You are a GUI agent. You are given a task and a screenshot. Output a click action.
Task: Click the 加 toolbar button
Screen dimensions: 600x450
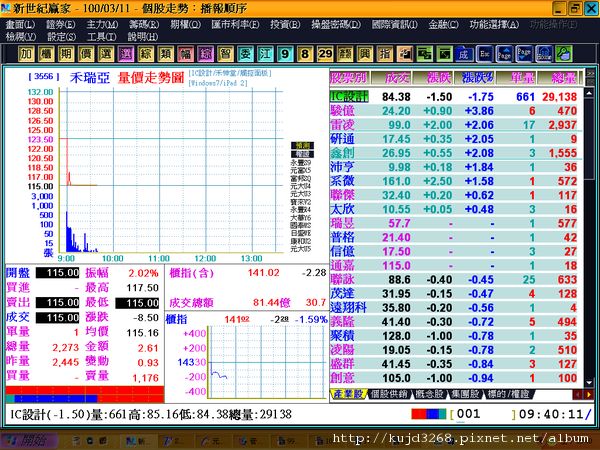point(26,54)
